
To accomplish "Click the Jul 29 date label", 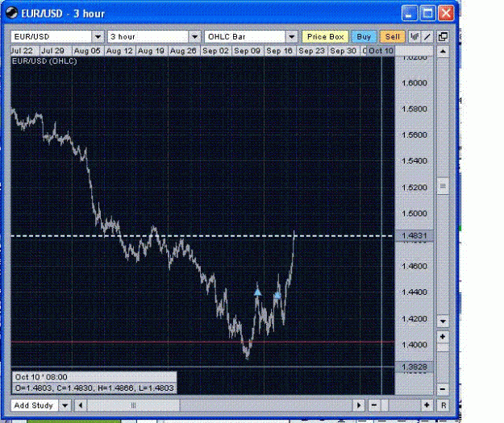I will coord(52,51).
